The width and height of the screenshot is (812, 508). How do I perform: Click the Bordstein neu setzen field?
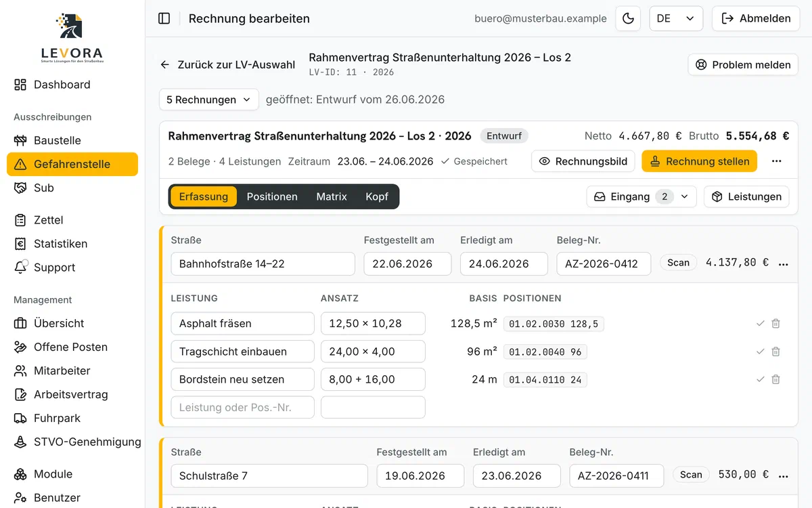242,379
